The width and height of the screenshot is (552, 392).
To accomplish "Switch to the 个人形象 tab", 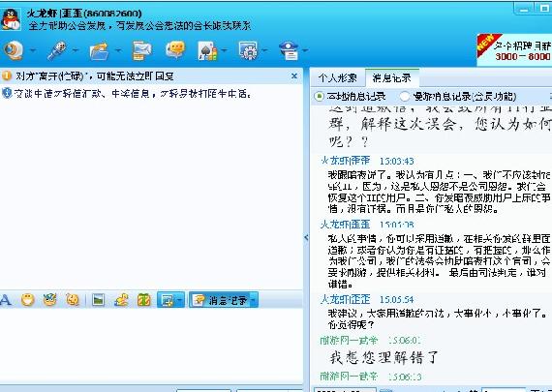I will pyautogui.click(x=337, y=77).
